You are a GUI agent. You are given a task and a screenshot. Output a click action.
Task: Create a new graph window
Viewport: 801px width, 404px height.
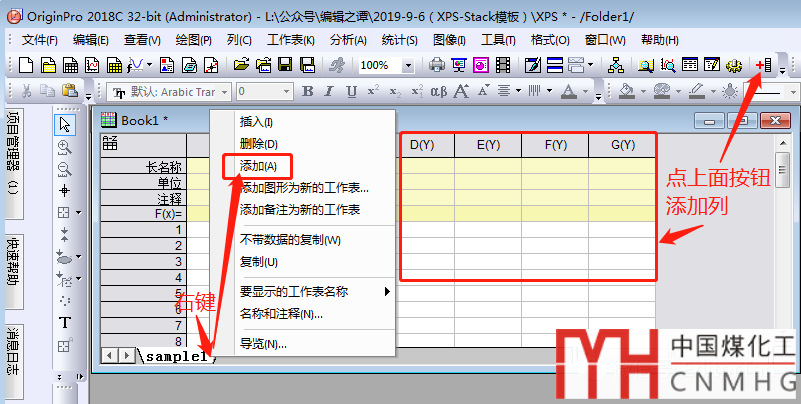pos(92,65)
